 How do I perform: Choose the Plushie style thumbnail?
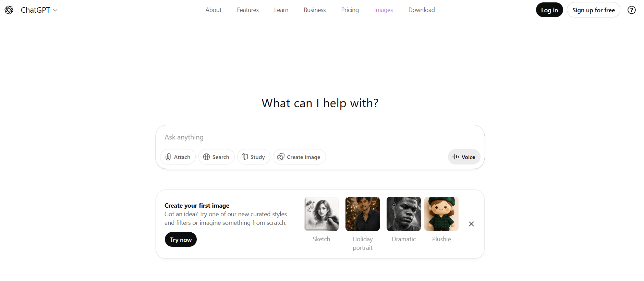441,214
